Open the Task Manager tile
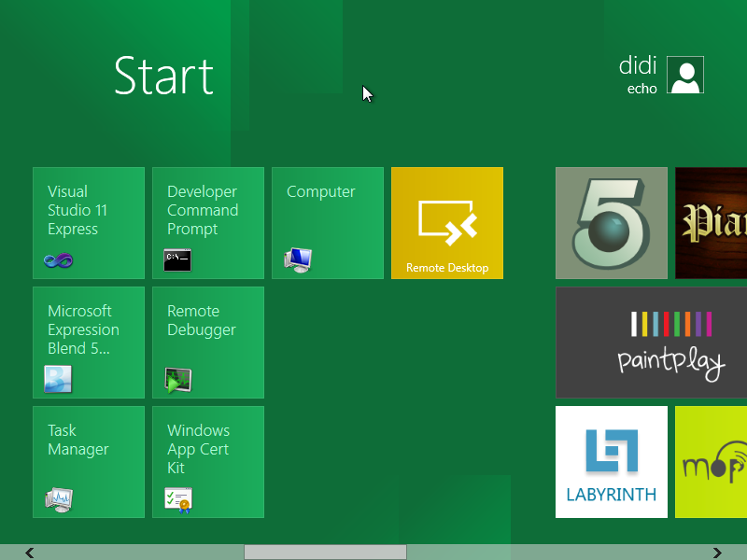Screen dimensions: 747x560 pyautogui.click(x=89, y=462)
